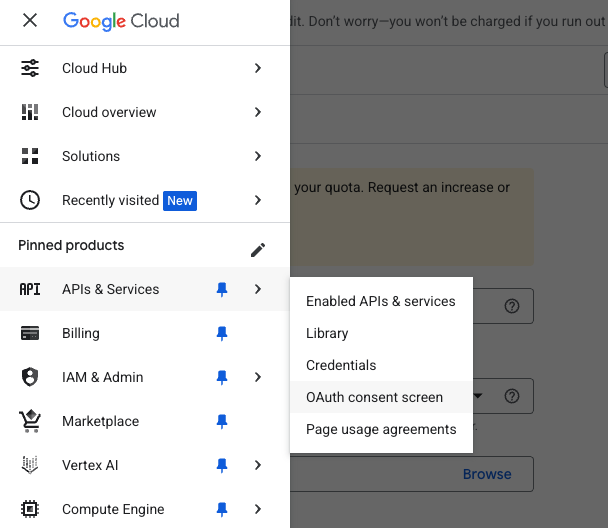Click the Compute Engine chip icon

click(x=30, y=509)
